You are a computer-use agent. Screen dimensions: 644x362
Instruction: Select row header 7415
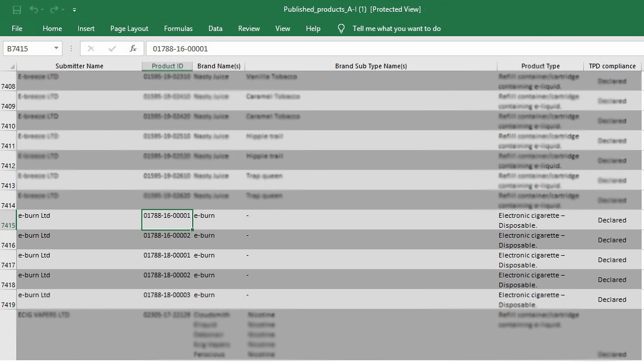pyautogui.click(x=8, y=220)
